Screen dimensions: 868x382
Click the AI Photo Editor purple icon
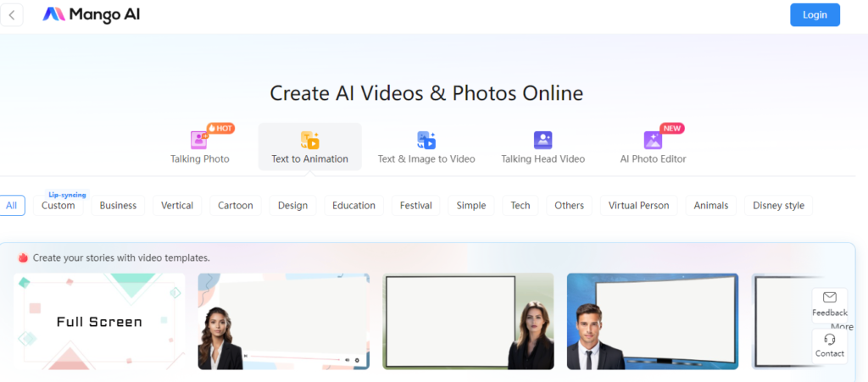pyautogui.click(x=654, y=141)
